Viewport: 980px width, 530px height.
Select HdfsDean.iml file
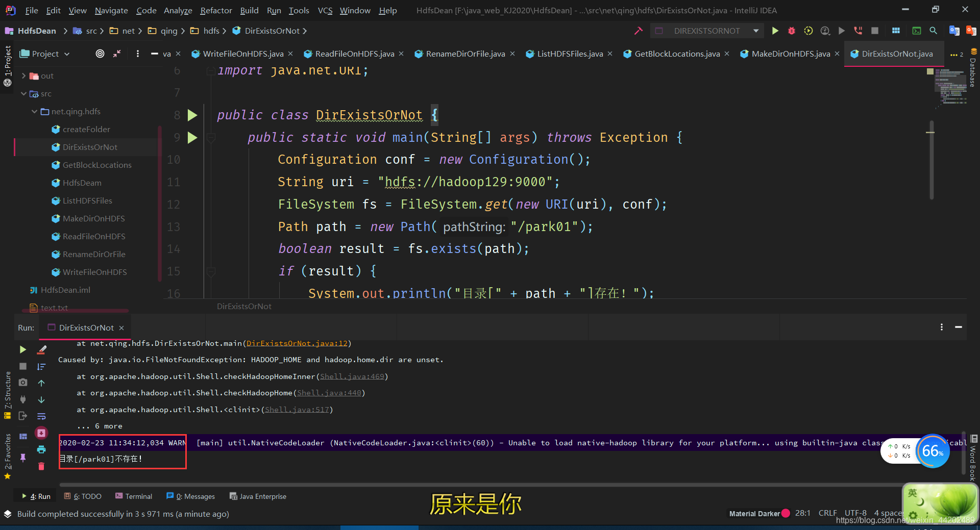click(x=65, y=290)
